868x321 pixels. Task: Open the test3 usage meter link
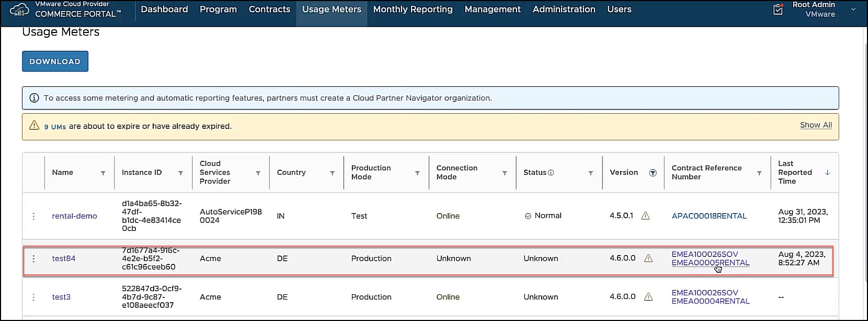61,297
